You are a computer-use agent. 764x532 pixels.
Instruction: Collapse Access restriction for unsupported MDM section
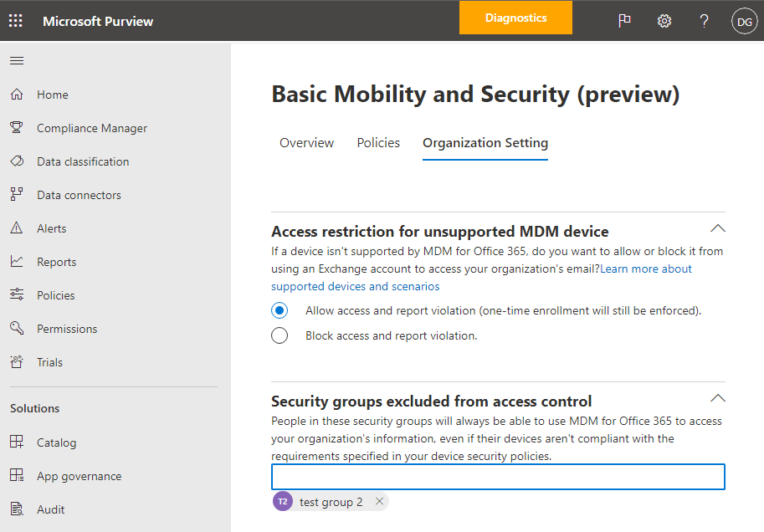718,228
